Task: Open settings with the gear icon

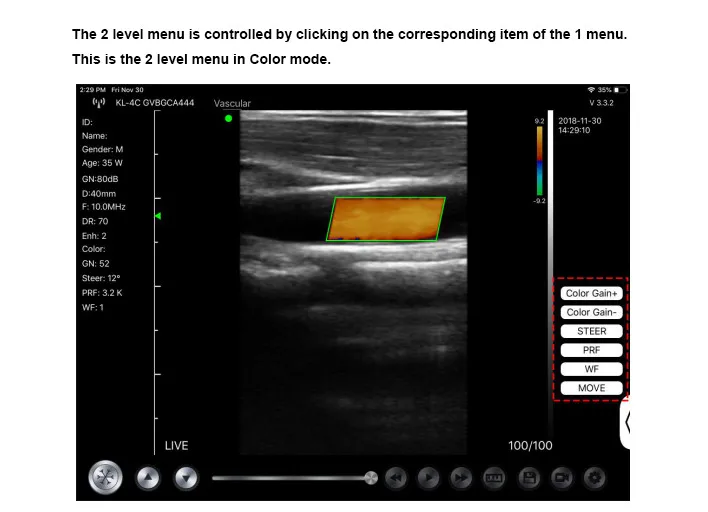Action: [595, 478]
